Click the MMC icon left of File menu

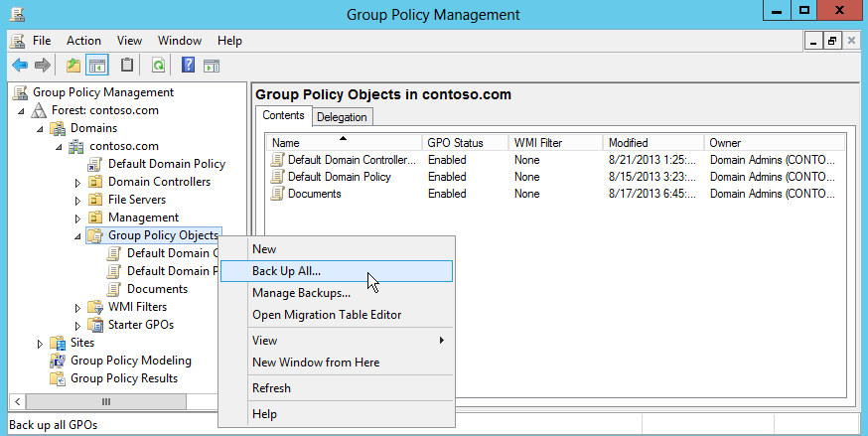tap(18, 41)
